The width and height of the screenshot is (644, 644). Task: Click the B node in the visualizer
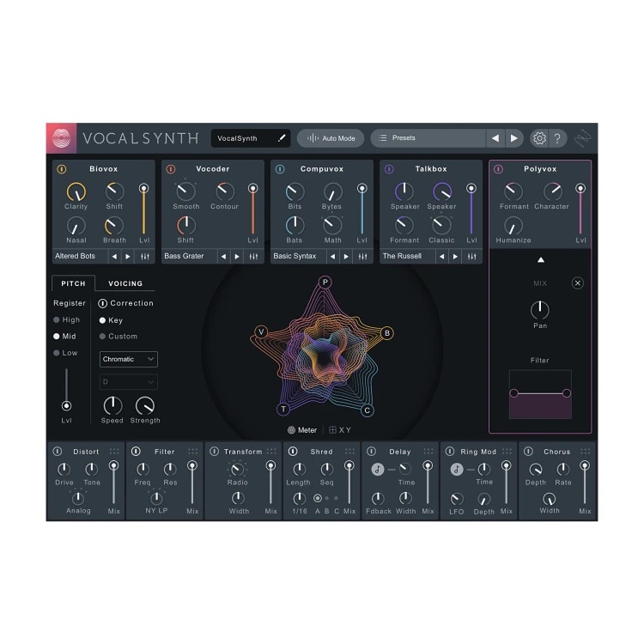point(387,332)
